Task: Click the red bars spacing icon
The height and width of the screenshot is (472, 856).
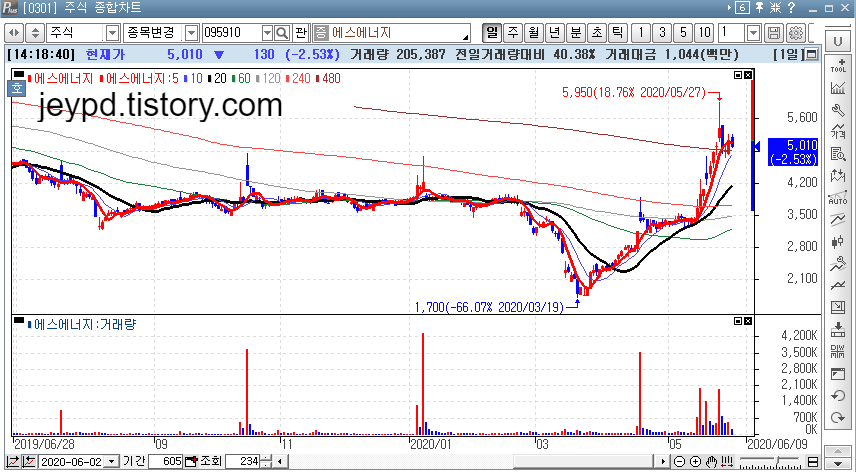Action: click(x=727, y=462)
